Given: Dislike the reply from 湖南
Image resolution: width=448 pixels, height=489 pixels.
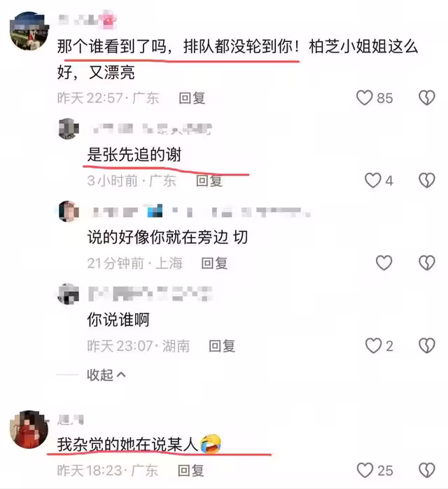Looking at the screenshot, I should (426, 346).
